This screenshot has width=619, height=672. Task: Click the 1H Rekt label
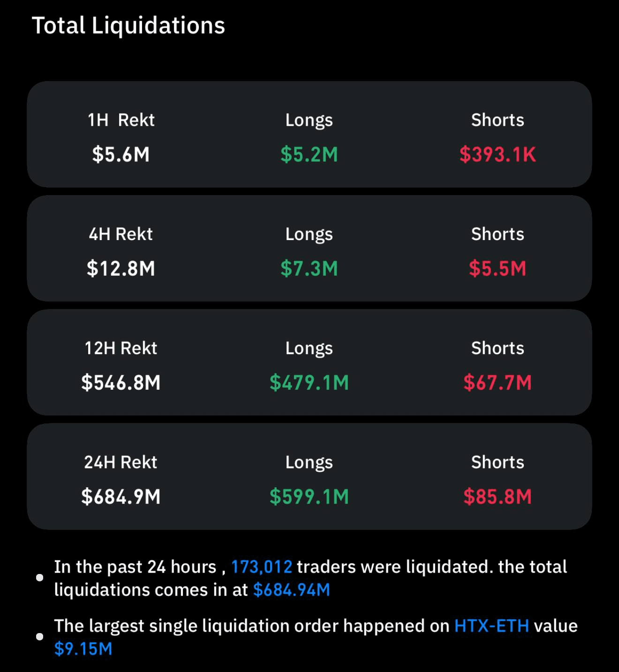(121, 120)
